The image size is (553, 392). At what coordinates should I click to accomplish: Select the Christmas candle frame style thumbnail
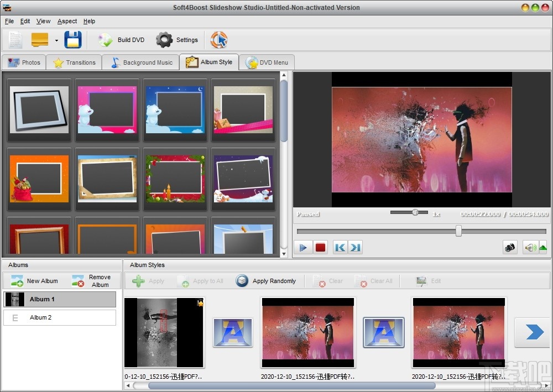coord(175,179)
